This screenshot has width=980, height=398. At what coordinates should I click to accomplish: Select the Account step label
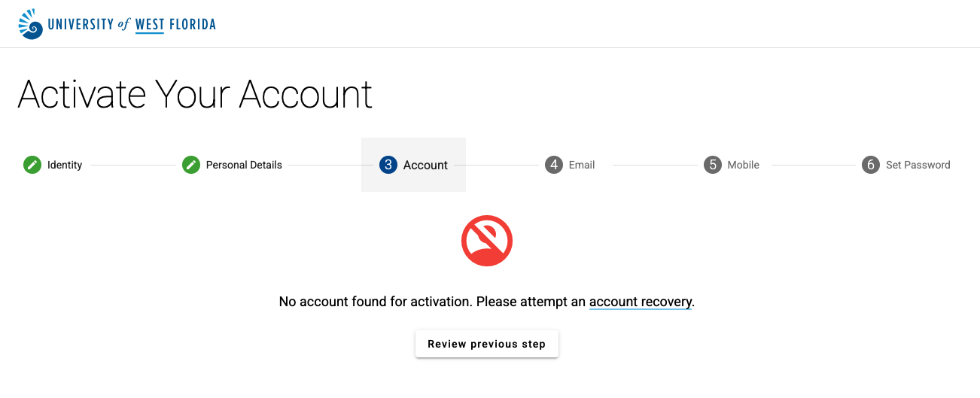coord(425,165)
